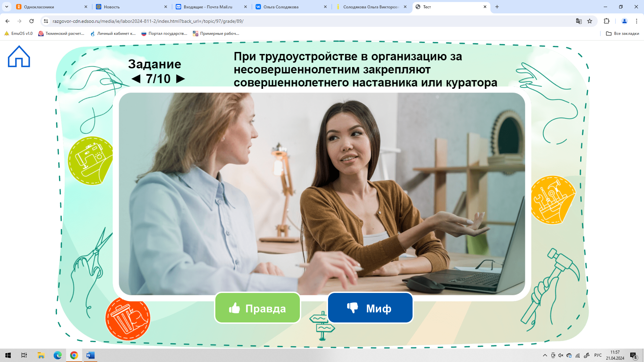
Task: Advance to next task arrow
Action: point(180,79)
